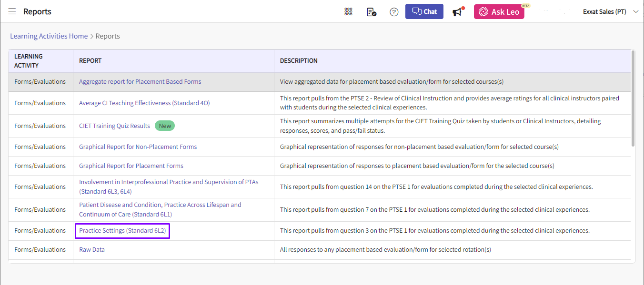Screen dimensions: 644x285
Task: Open Aggregate report for Placement Based Forms
Action: tap(140, 82)
